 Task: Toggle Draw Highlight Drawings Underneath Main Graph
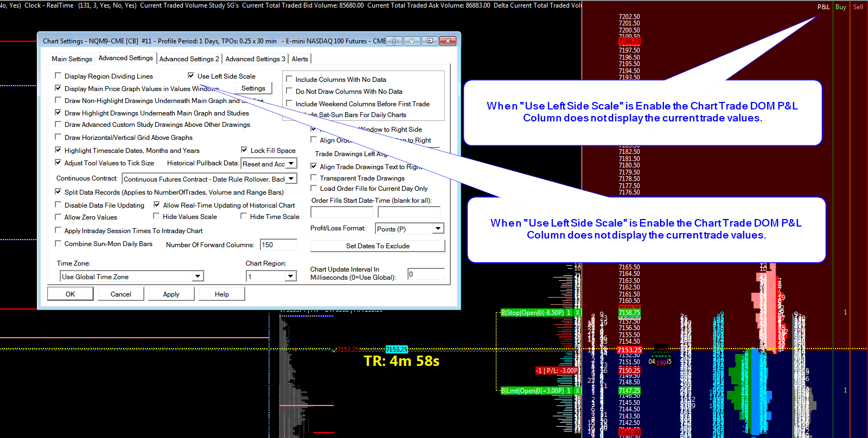click(x=58, y=113)
